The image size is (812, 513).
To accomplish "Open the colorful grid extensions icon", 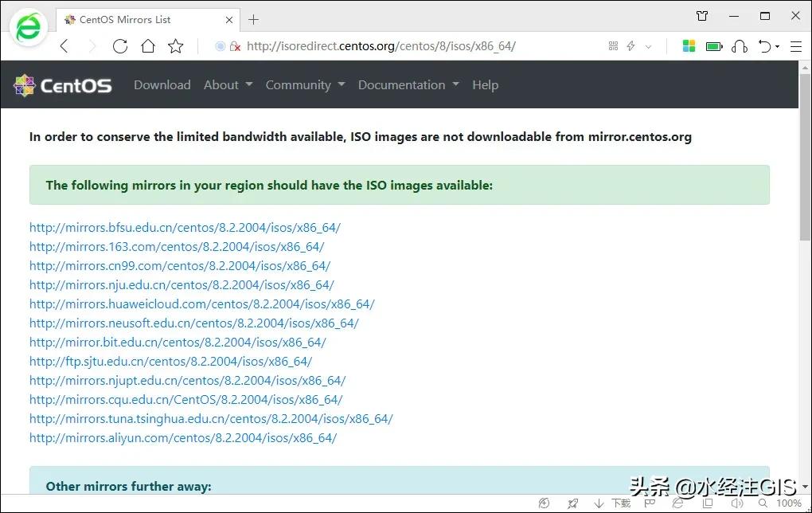I will point(689,45).
